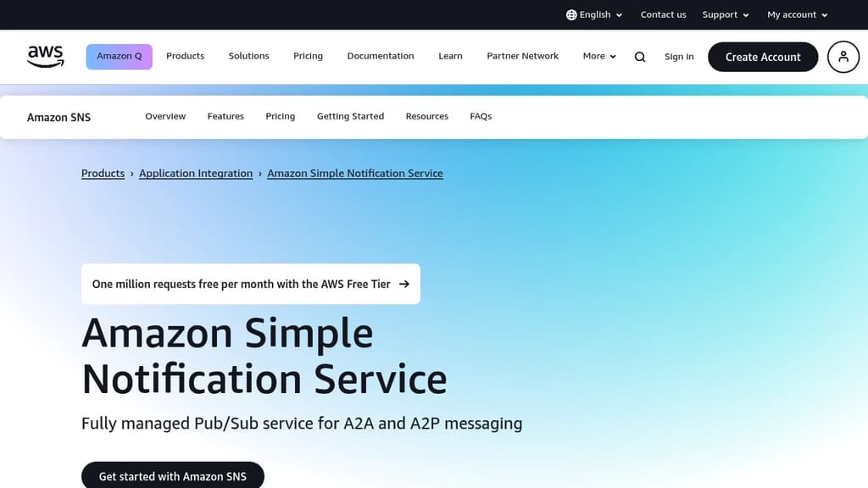The image size is (868, 488).
Task: Follow the Products breadcrumb link
Action: click(103, 173)
